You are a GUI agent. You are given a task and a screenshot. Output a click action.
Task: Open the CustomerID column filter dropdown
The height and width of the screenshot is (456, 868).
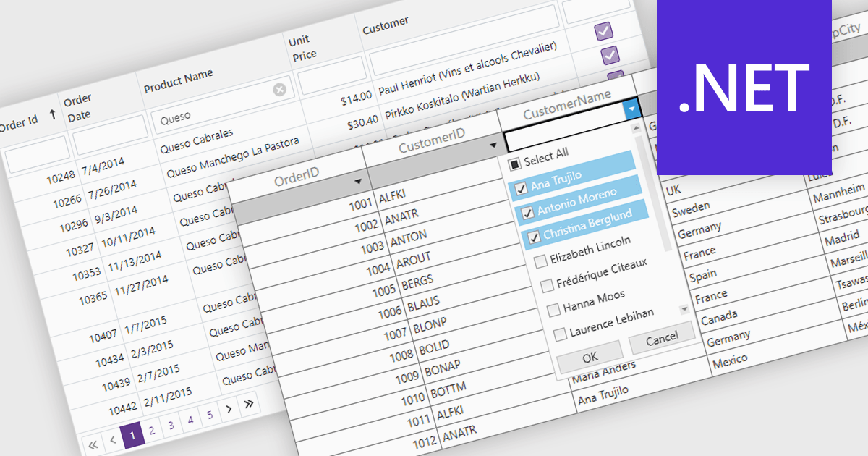coord(493,145)
